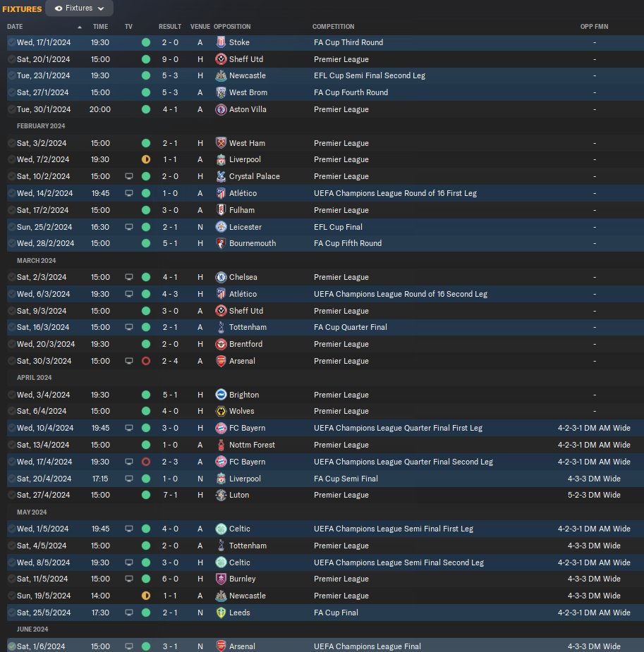Viewport: 644px width, 652px height.
Task: Select the April 2024 month header
Action: 34,378
